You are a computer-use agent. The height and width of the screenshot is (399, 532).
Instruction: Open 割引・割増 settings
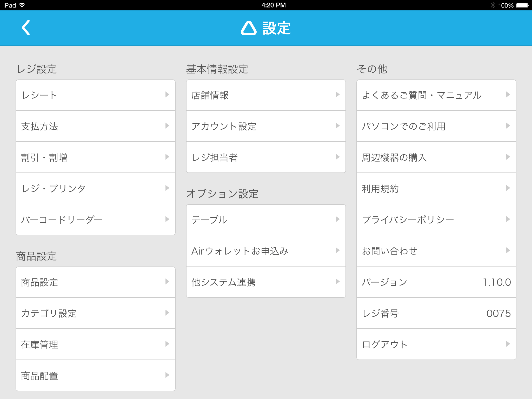tap(95, 157)
